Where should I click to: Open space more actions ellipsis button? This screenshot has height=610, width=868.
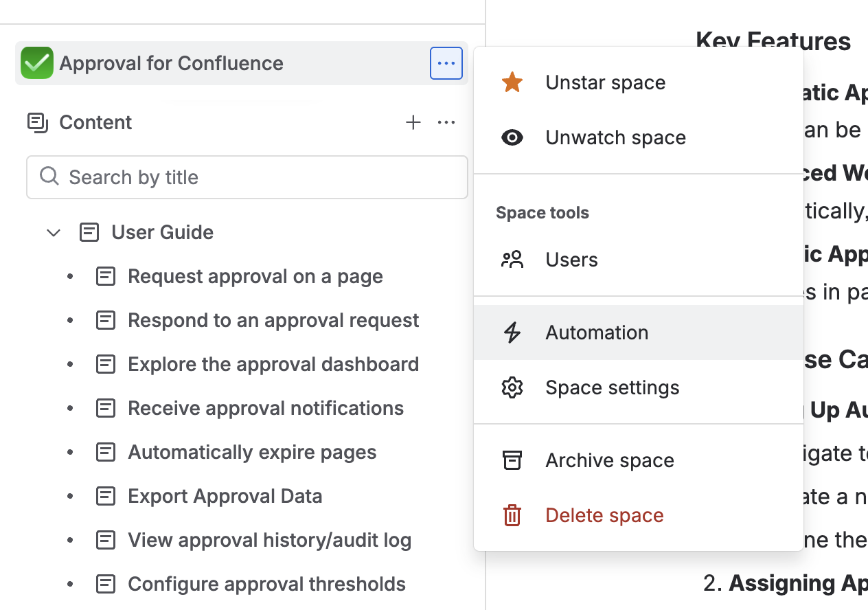coord(446,63)
